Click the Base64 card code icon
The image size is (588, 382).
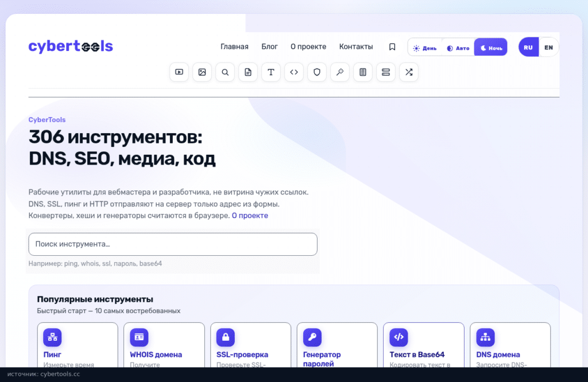pyautogui.click(x=399, y=337)
